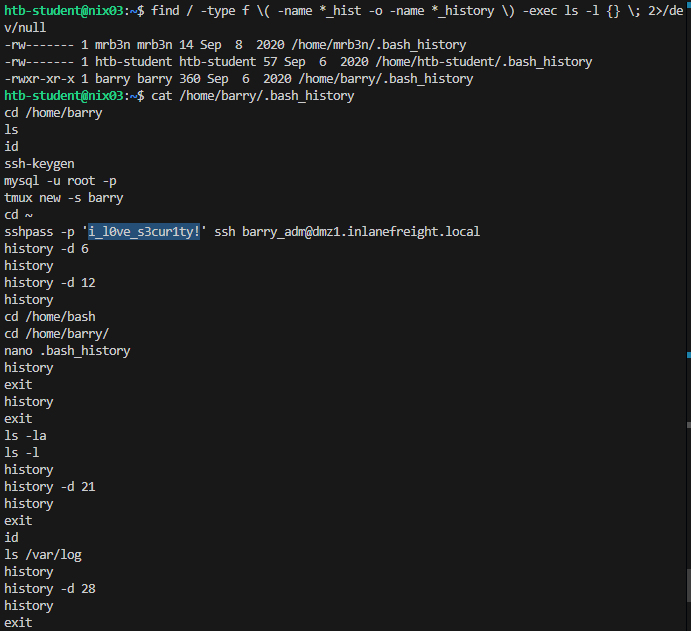
Task: Click the ls -la entry
Action: coord(25,436)
